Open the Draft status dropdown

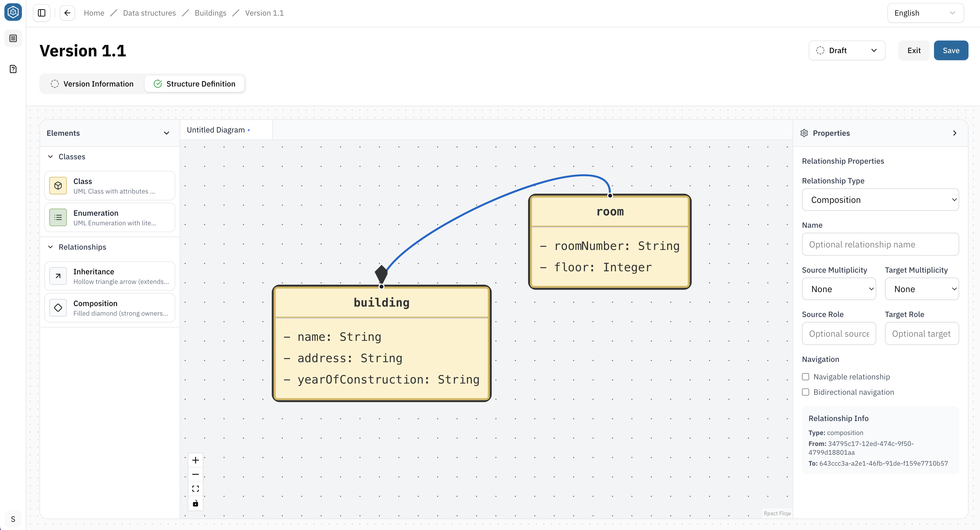pos(847,51)
